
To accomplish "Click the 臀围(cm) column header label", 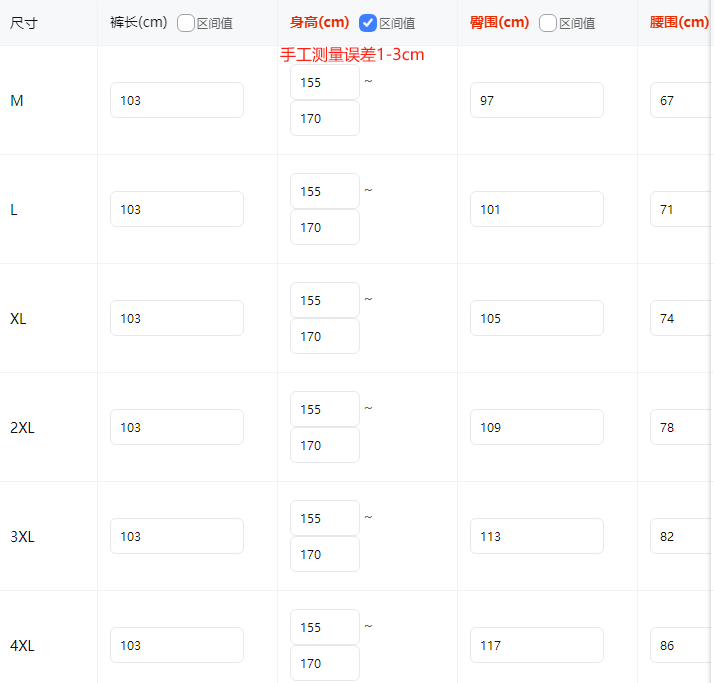I will coord(500,22).
